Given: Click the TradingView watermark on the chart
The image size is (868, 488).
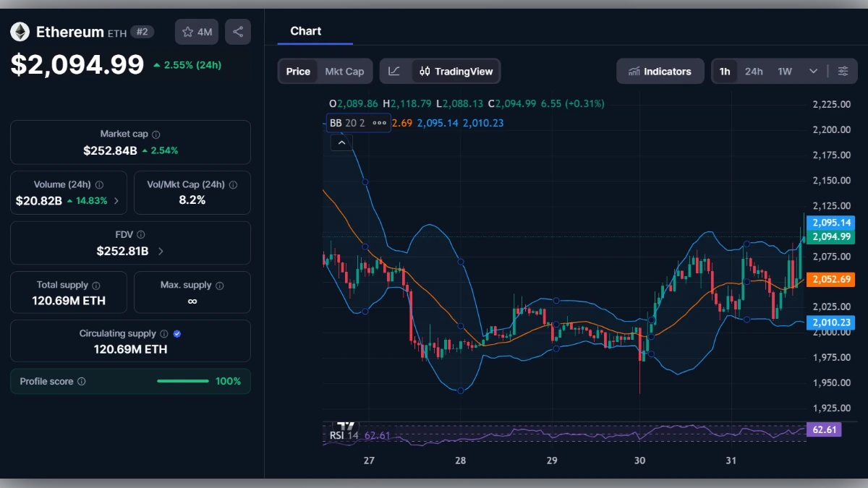Looking at the screenshot, I should 345,427.
